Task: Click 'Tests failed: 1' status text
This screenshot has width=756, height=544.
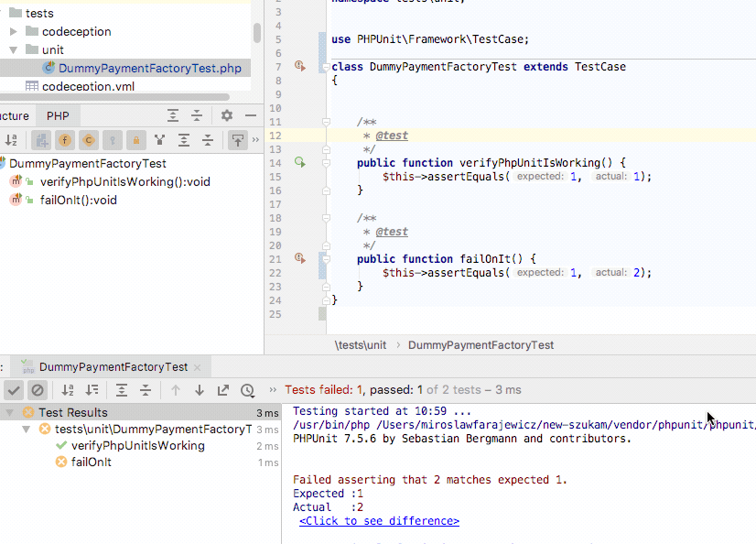Action: pos(324,389)
